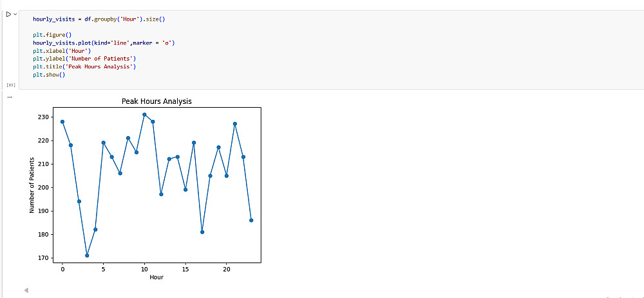Run the hourly_visits code cell
The height and width of the screenshot is (298, 644).
click(8, 14)
